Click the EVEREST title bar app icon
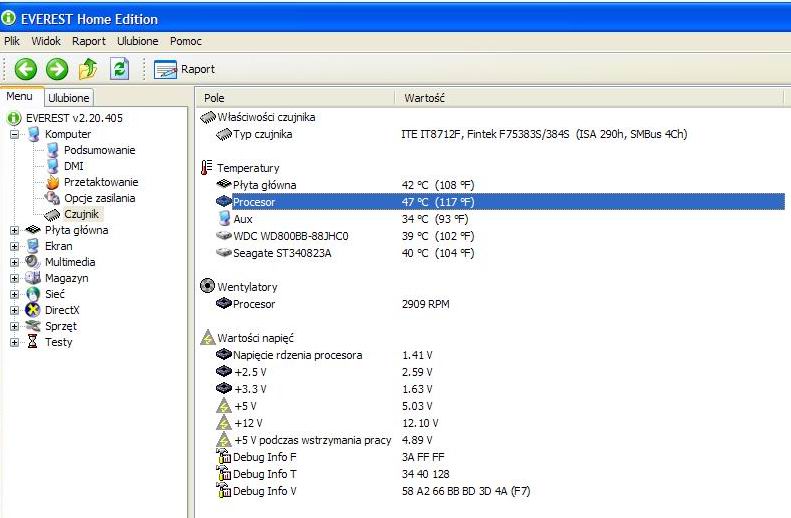 pyautogui.click(x=8, y=18)
